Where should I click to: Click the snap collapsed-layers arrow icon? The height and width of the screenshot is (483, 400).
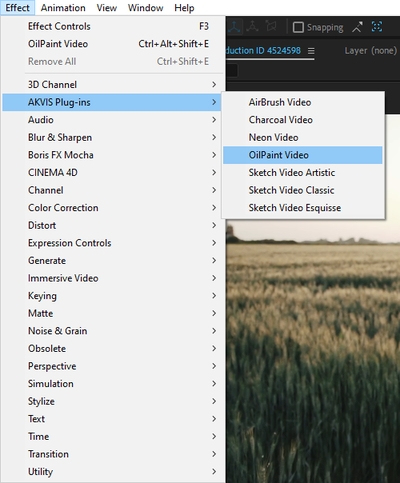pyautogui.click(x=357, y=27)
